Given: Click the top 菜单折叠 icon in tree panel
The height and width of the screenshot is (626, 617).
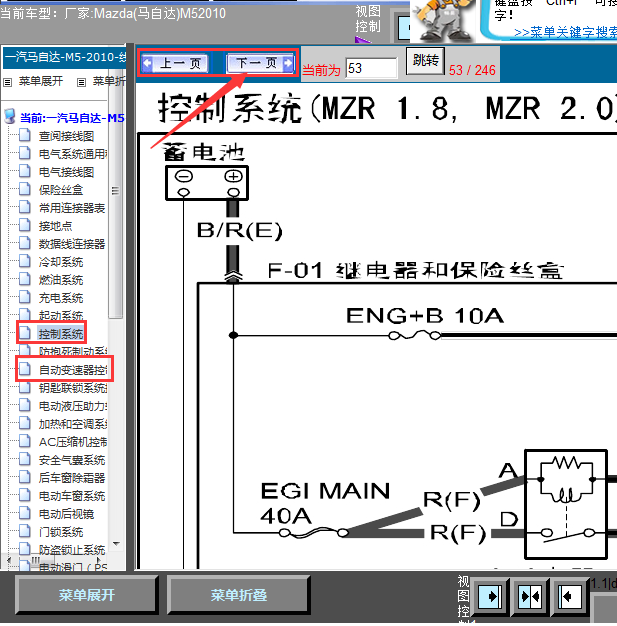Looking at the screenshot, I should pyautogui.click(x=81, y=82).
